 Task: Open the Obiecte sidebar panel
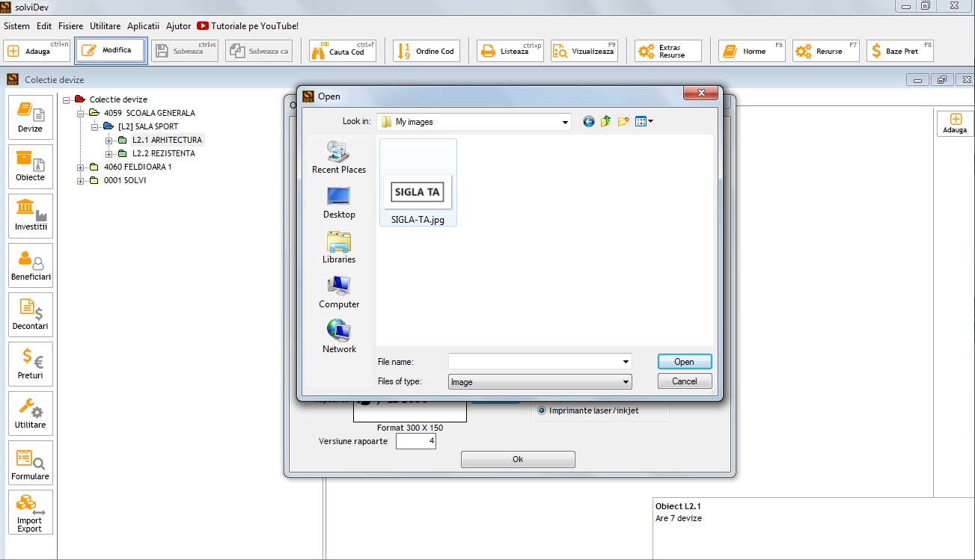[x=31, y=167]
